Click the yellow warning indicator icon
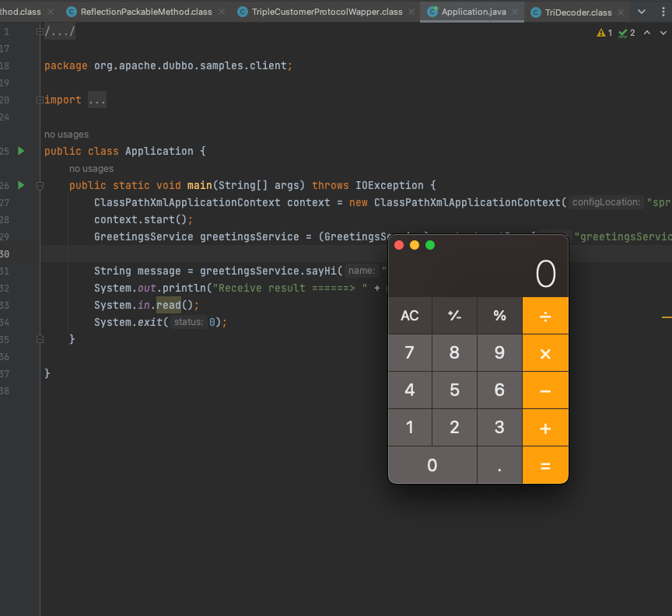 point(601,33)
